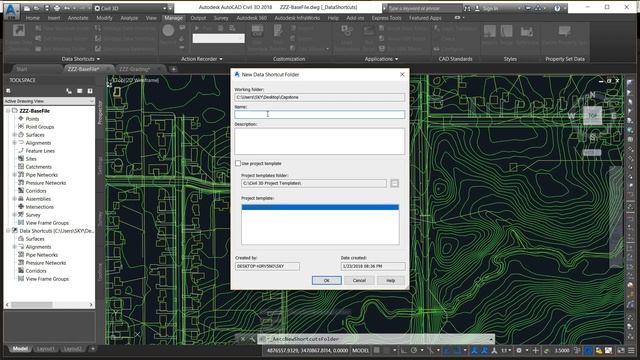The image size is (640, 360).
Task: Click the Clean Screen icon in status bar
Action: tap(621, 350)
